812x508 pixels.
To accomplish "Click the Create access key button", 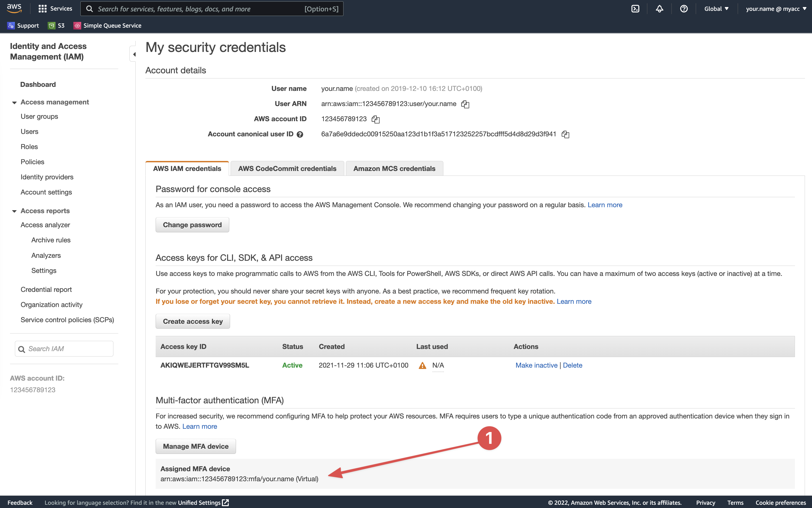I will point(193,321).
